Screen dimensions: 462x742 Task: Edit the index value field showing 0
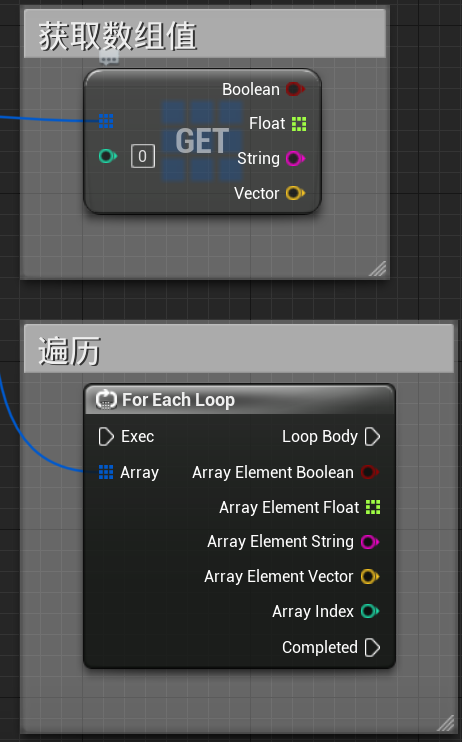point(142,156)
